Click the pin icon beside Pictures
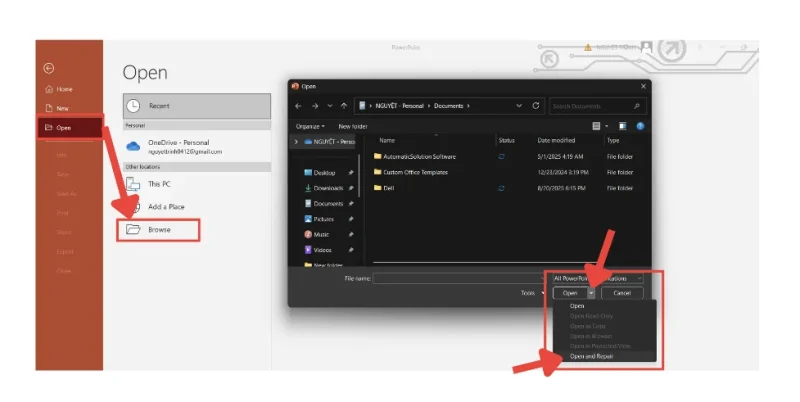The image size is (800, 402). pyautogui.click(x=351, y=219)
